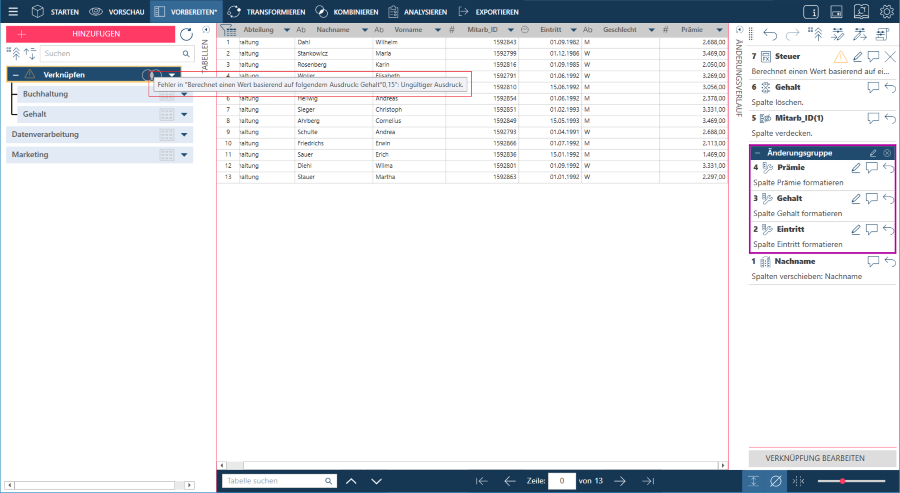Expand the Datenverarbeitung dropdown arrow
Screen dimensions: 900x493
pos(185,134)
